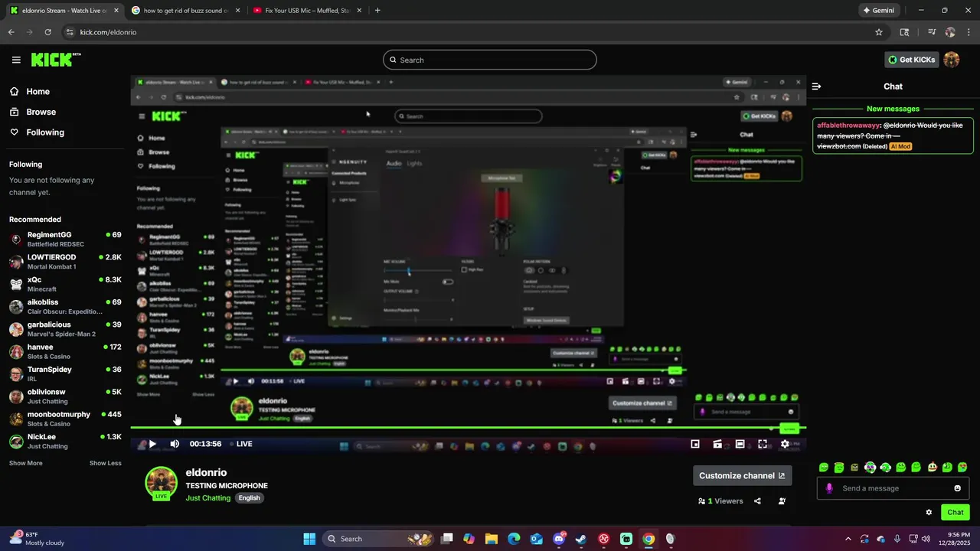
Task: Open NickLee recommended channel
Action: coord(65,441)
